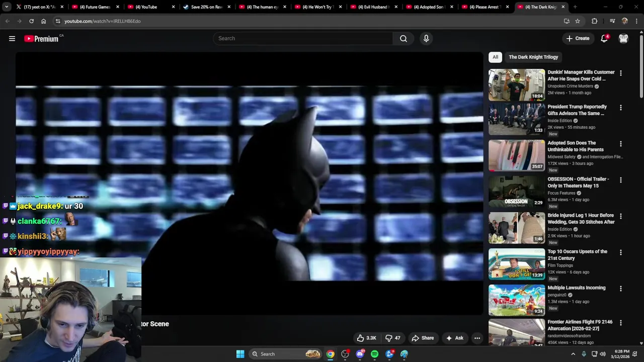Show hidden system tray icons
The width and height of the screenshot is (644, 362).
click(573, 354)
